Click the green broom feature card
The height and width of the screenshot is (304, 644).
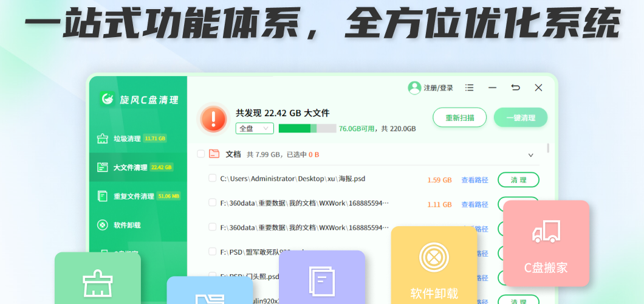[x=98, y=278]
